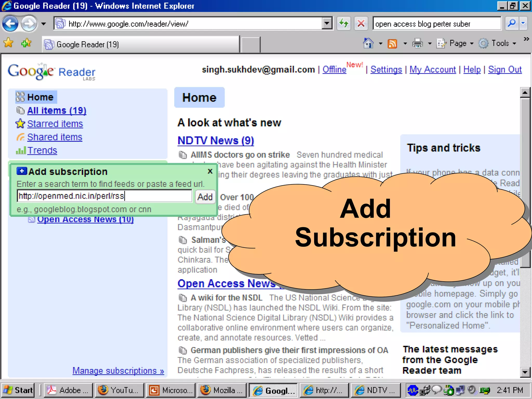Expand the Home icon dropdown arrow
532x399 pixels.
(381, 43)
